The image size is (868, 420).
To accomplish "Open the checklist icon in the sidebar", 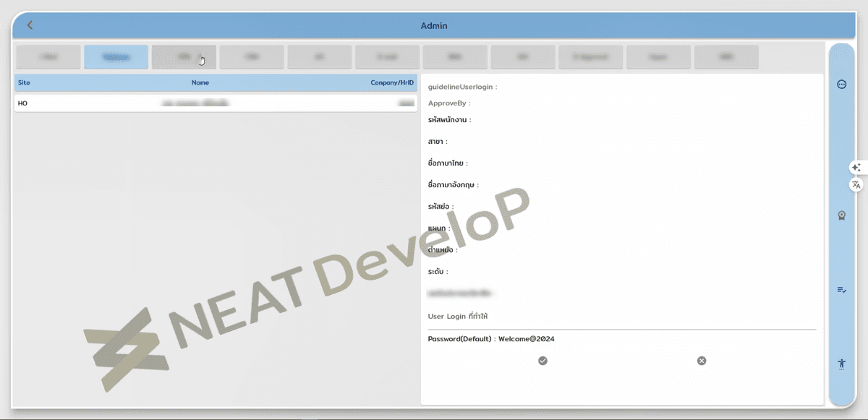I will 841,290.
